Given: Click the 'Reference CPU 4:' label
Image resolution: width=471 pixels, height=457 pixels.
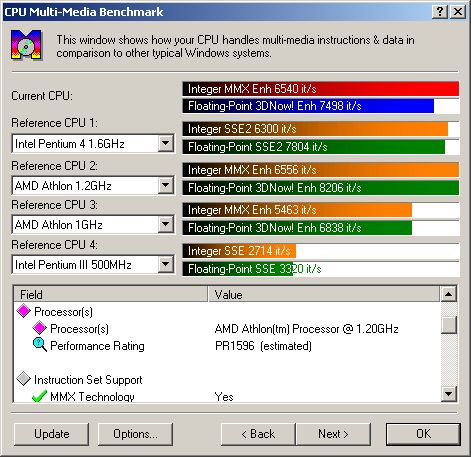Looking at the screenshot, I should click(x=55, y=245).
